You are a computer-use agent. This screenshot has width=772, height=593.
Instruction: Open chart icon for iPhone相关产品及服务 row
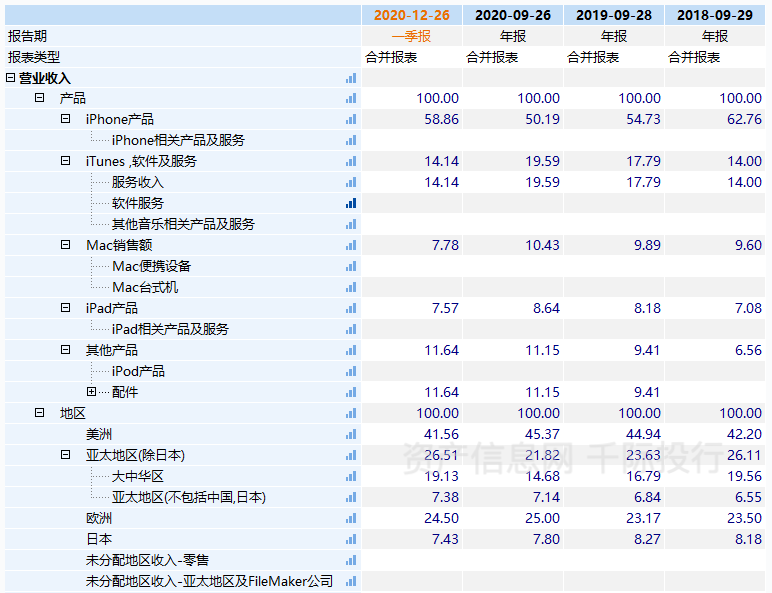tap(351, 140)
